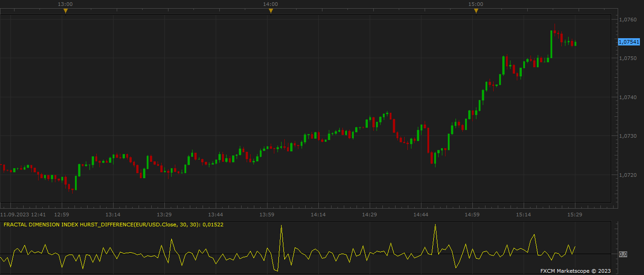The width and height of the screenshot is (644, 275).
Task: Click the 15:14 time axis label
Action: (524, 215)
